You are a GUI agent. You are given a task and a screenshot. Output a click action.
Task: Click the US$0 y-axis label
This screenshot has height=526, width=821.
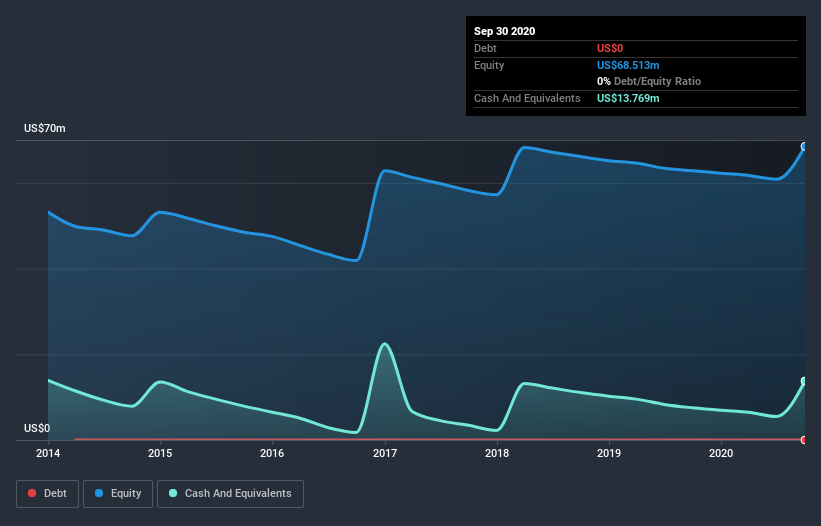point(37,428)
